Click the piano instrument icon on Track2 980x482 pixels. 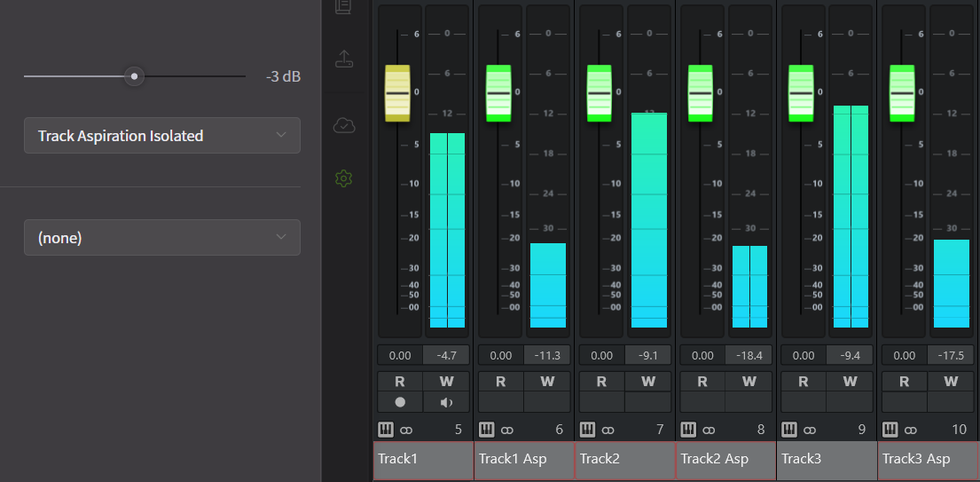[x=587, y=430]
